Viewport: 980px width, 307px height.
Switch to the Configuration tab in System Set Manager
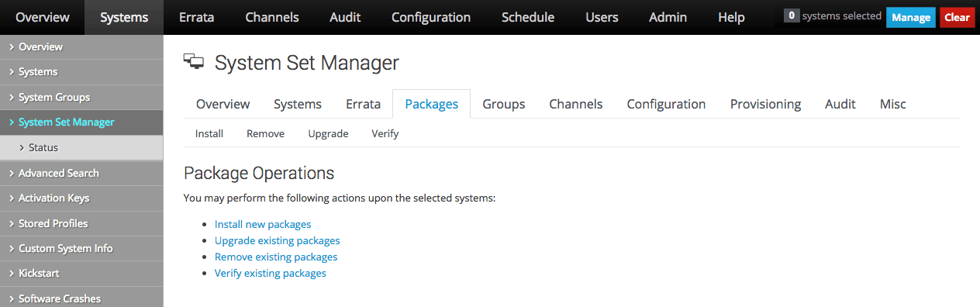666,104
